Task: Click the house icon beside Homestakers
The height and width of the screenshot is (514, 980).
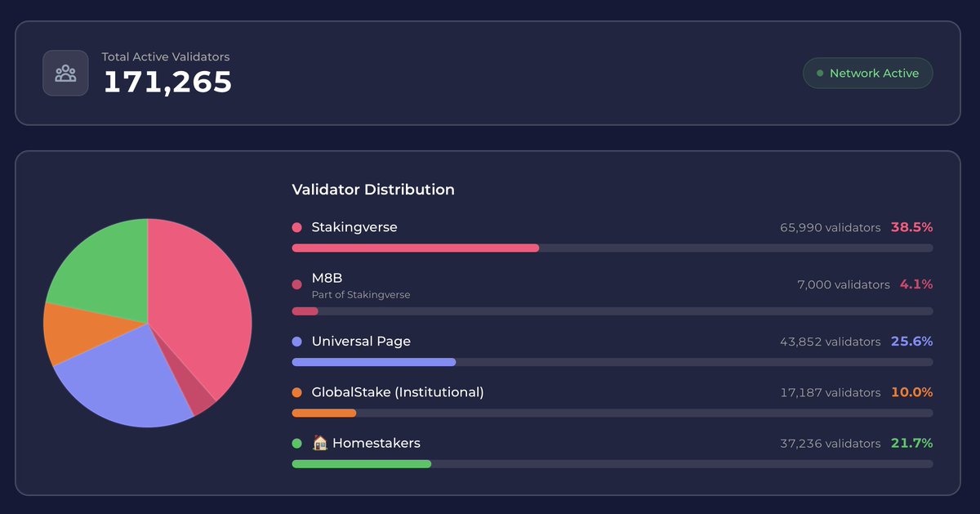Action: tap(320, 443)
